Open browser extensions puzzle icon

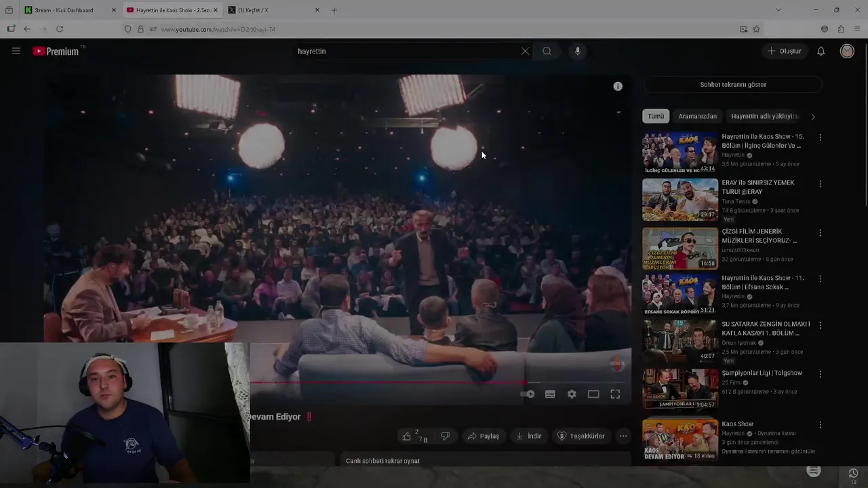coord(841,29)
